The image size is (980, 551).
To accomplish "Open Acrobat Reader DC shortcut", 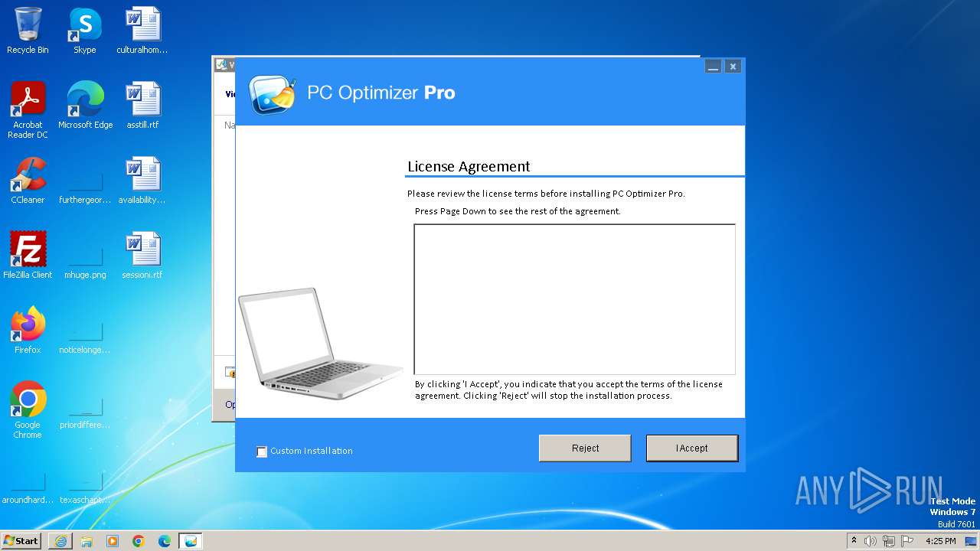I will point(28,110).
